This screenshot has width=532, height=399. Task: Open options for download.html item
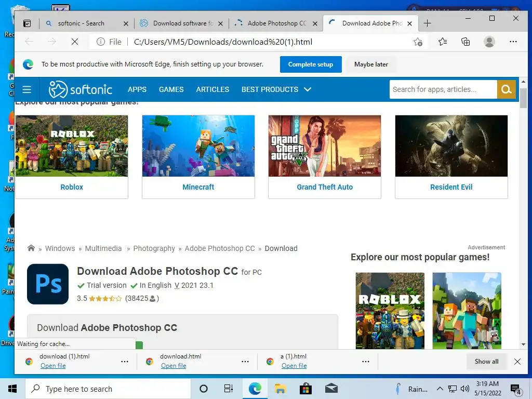coord(245,362)
